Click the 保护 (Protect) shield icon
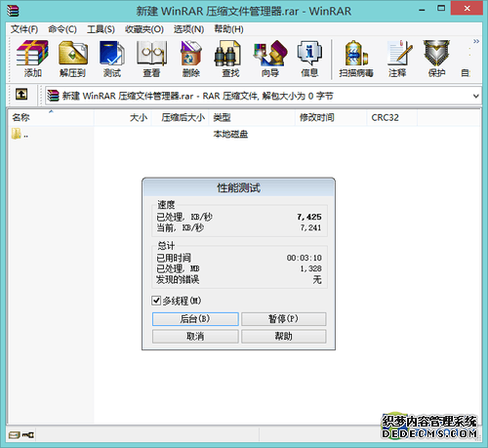The image size is (488, 448). coord(436,59)
